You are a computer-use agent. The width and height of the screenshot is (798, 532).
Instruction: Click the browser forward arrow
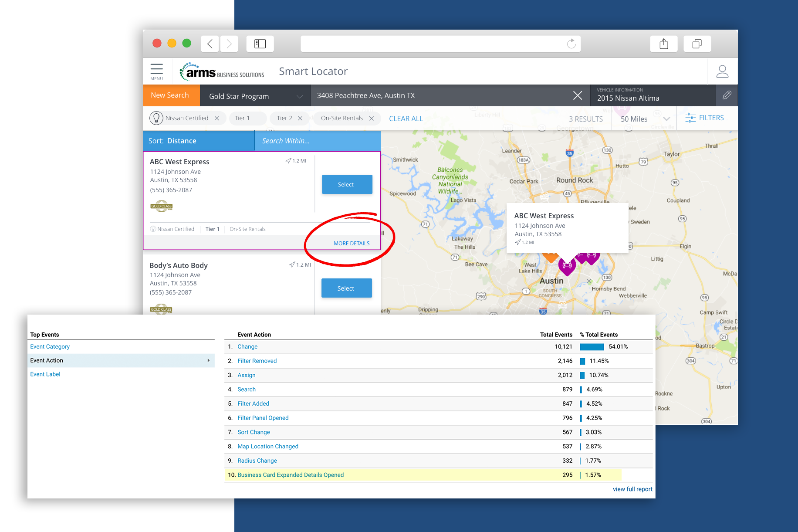pos(229,44)
